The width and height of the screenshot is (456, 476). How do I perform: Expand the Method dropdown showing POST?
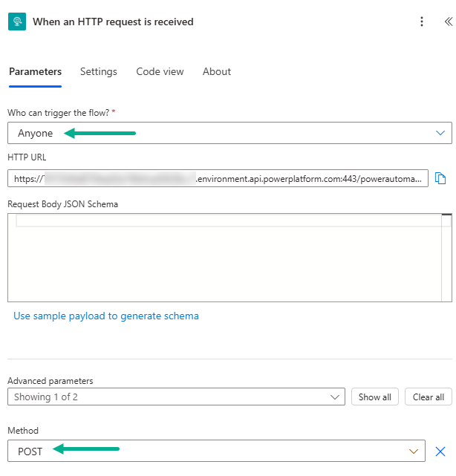pos(216,451)
